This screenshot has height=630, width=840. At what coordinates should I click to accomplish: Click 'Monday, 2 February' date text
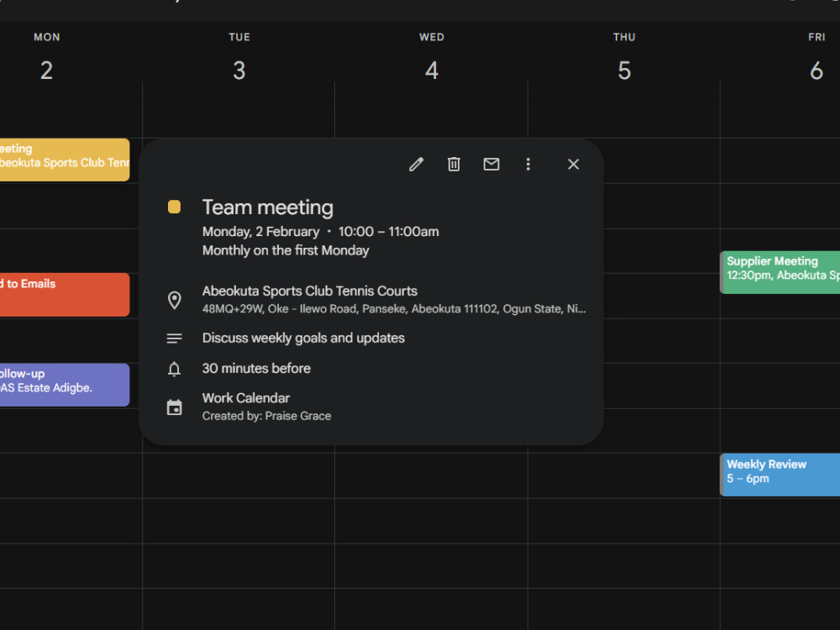(260, 232)
